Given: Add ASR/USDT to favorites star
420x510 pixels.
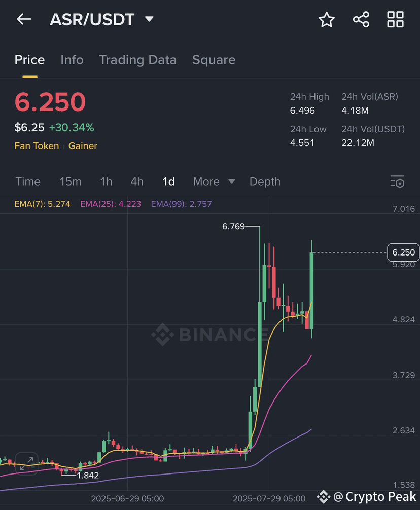Looking at the screenshot, I should click(x=326, y=19).
